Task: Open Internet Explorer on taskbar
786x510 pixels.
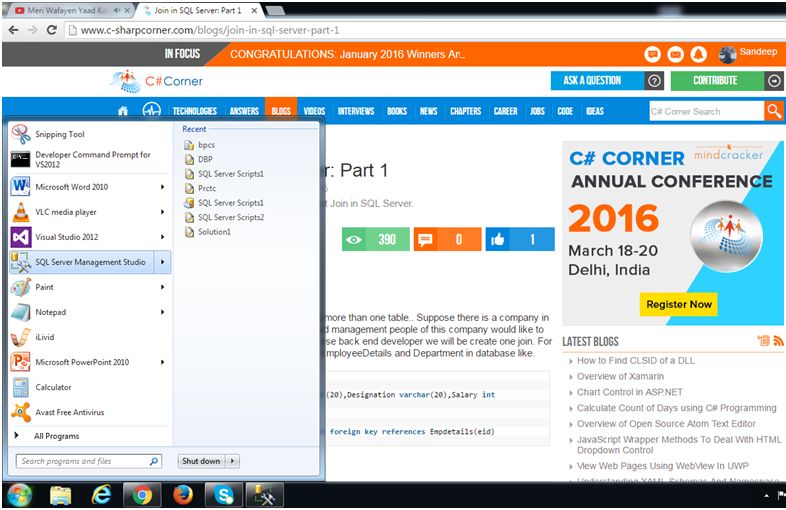Action: pos(101,495)
